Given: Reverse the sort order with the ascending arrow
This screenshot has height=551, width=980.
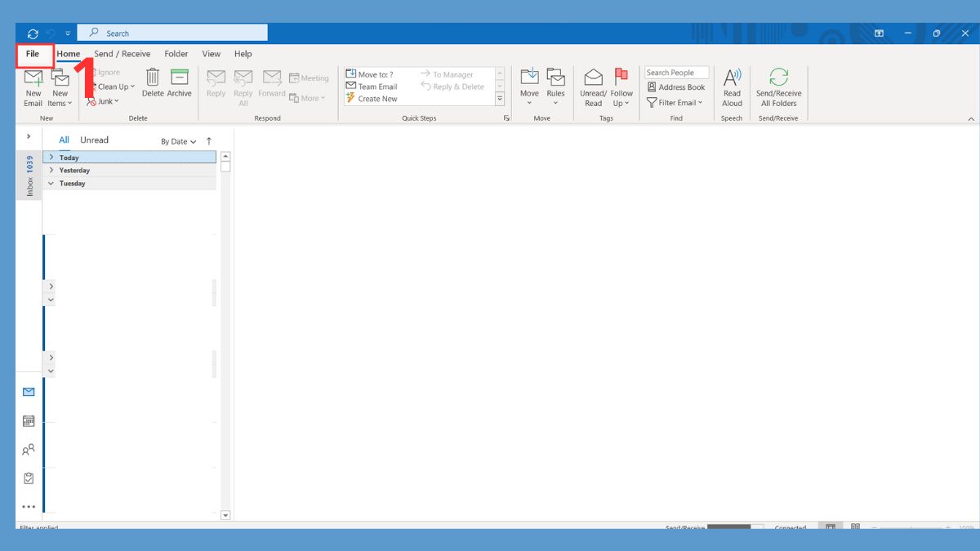Looking at the screenshot, I should (209, 140).
